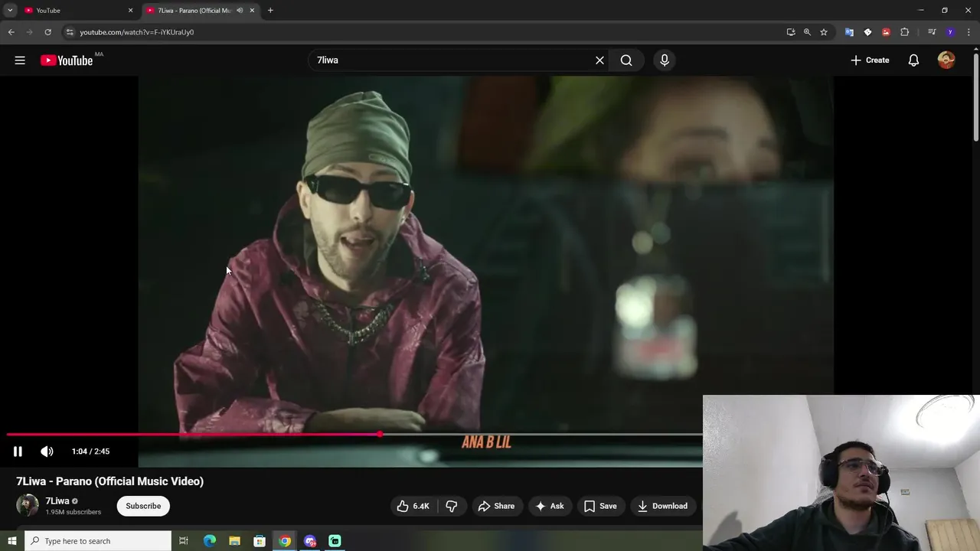The height and width of the screenshot is (551, 980).
Task: Open the Google Translate extension
Action: click(x=849, y=32)
